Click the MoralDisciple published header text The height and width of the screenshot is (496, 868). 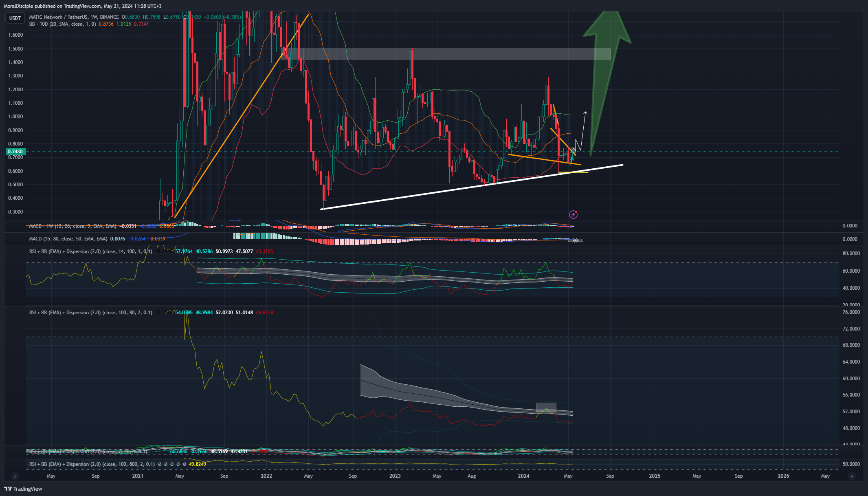(x=83, y=6)
